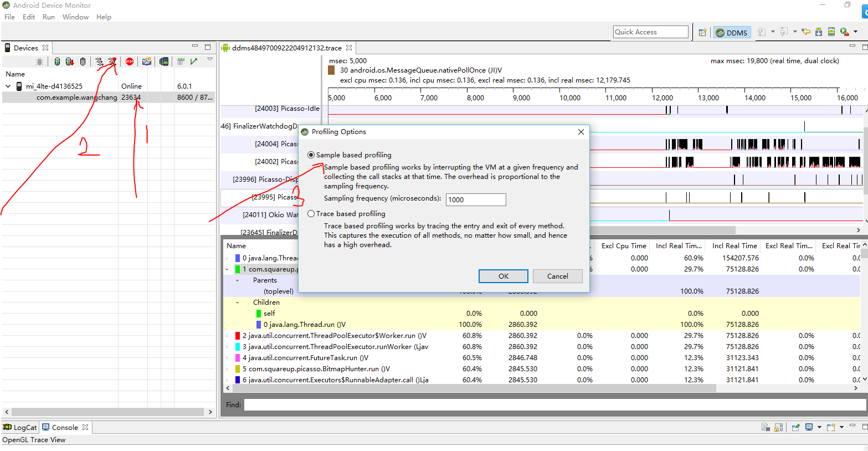Click the Debug process bug icon
This screenshot has width=868, height=451.
point(39,61)
